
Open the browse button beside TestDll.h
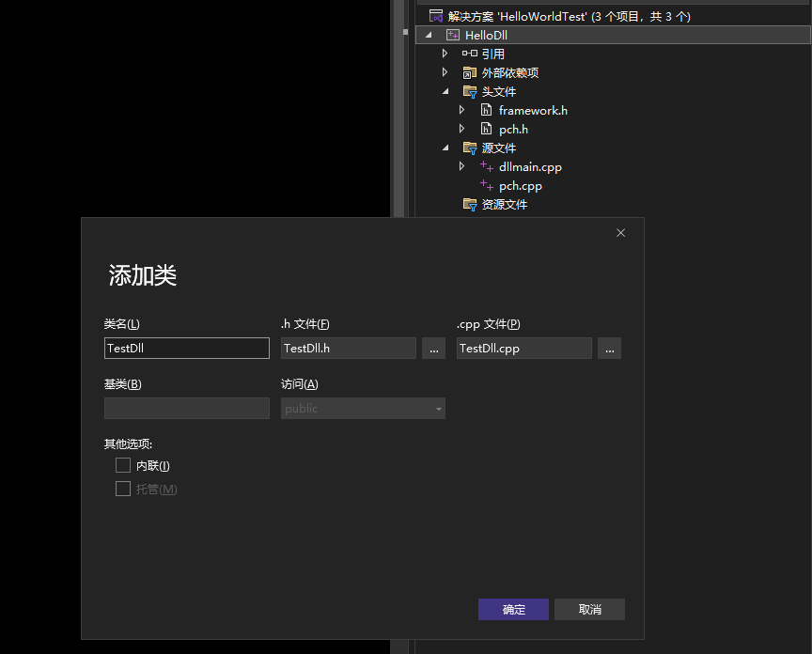tap(433, 348)
